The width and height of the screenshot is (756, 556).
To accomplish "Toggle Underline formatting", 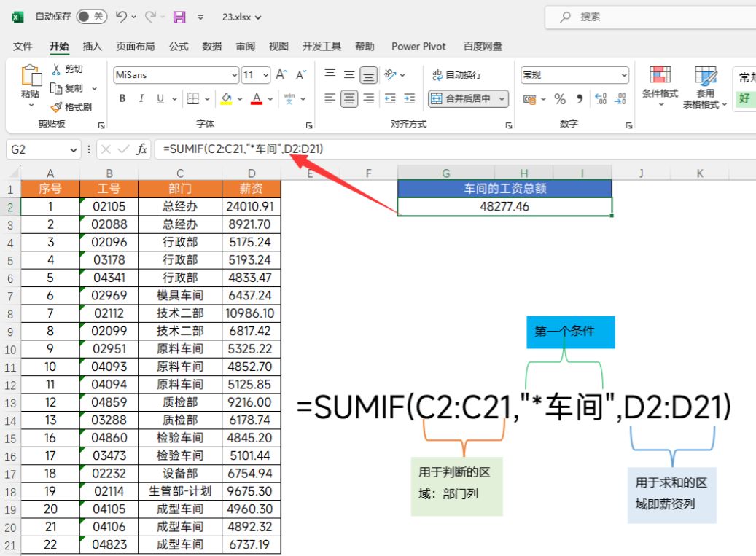I will pyautogui.click(x=160, y=99).
